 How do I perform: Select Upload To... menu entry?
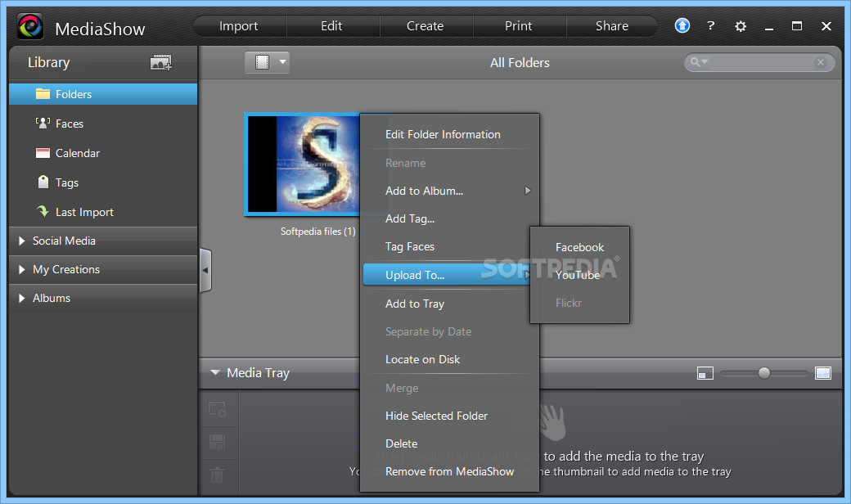tap(448, 275)
